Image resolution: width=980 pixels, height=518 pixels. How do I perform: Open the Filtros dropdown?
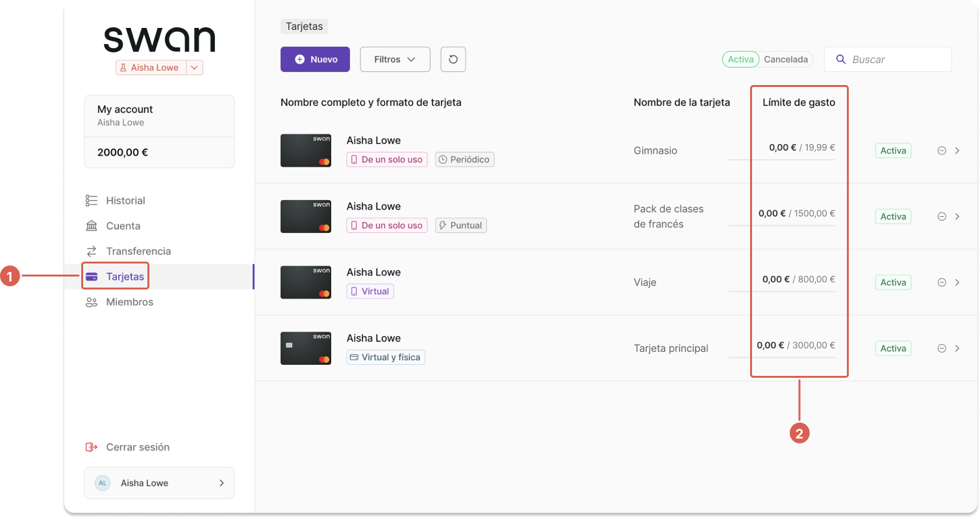pyautogui.click(x=395, y=59)
